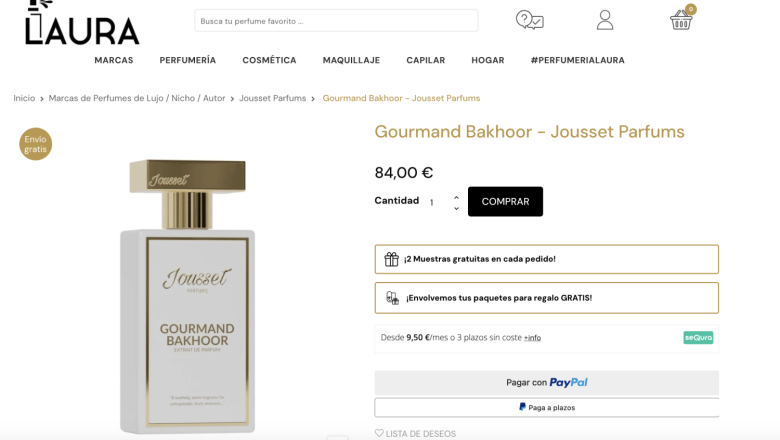Screen dimensions: 780x440
Task: Decrease quantity with down arrow
Action: [x=457, y=208]
